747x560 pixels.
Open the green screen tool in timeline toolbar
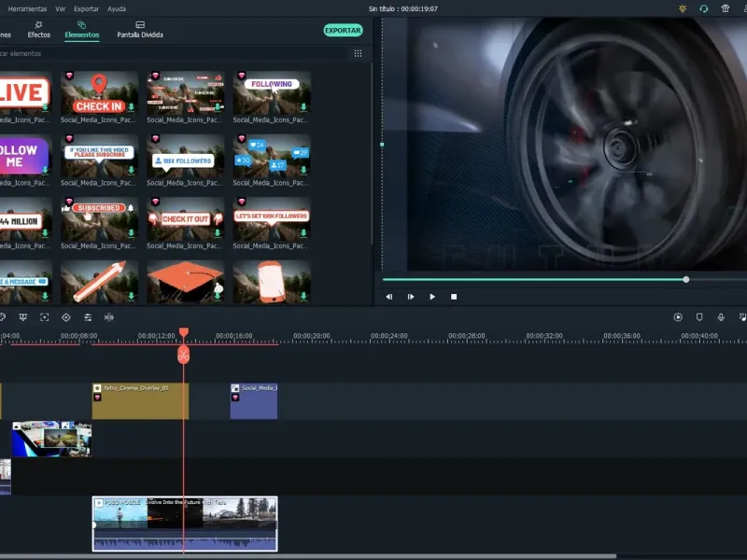tap(22, 317)
